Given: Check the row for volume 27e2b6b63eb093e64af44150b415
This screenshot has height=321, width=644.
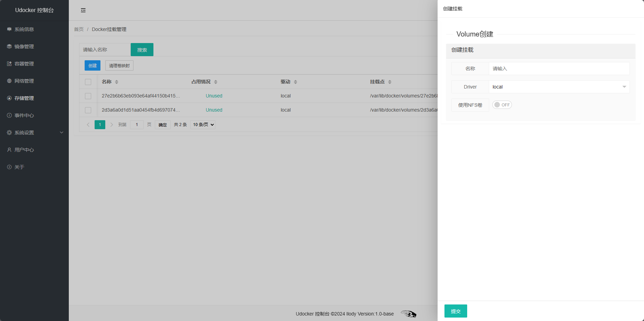Looking at the screenshot, I should pyautogui.click(x=88, y=96).
